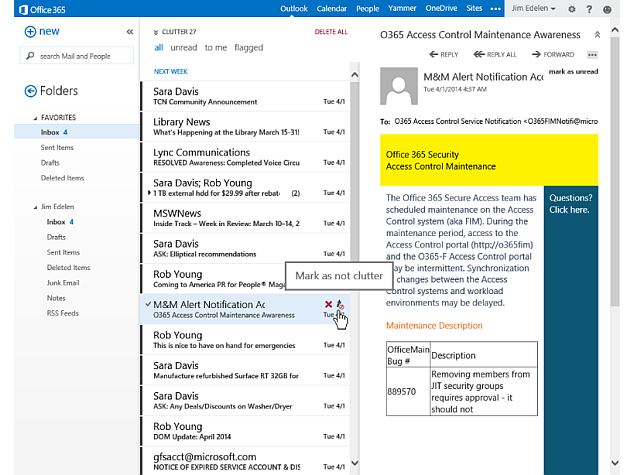Open Notes folder
The height and width of the screenshot is (475, 635).
pyautogui.click(x=56, y=298)
